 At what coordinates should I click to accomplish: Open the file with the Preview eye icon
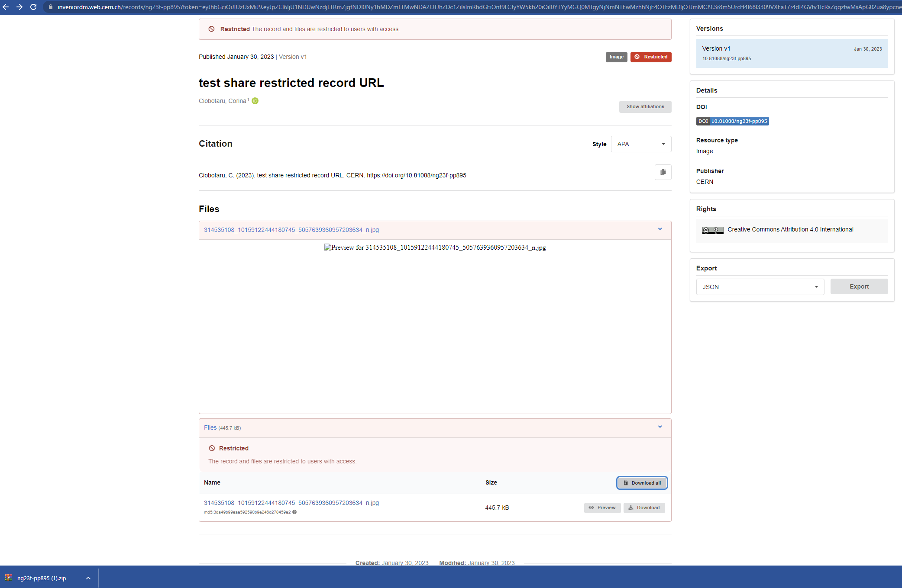tap(602, 508)
